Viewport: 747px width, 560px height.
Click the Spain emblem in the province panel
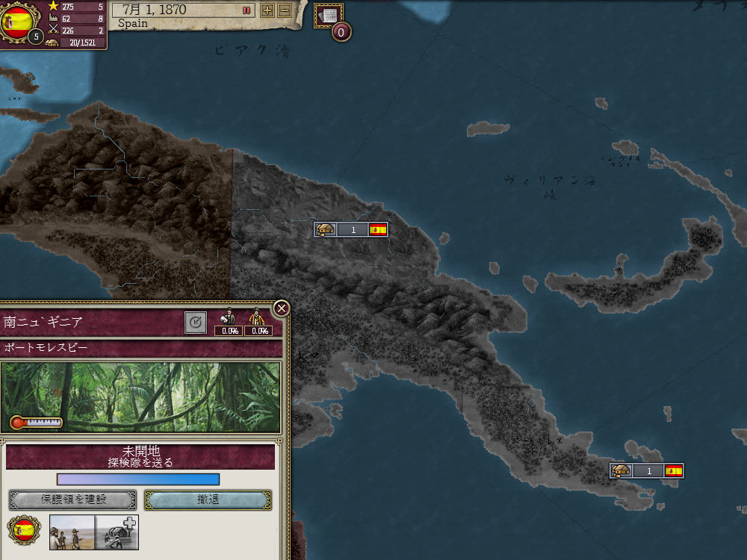tap(24, 530)
